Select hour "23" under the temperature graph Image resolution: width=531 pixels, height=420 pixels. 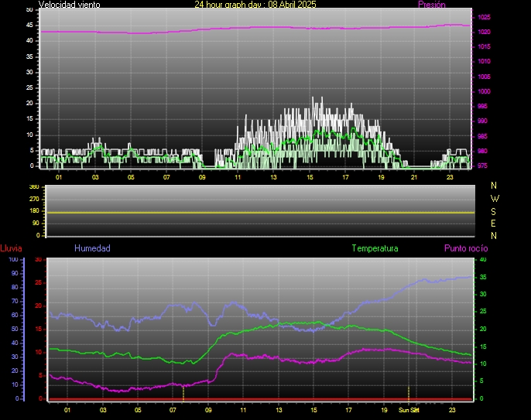452,410
